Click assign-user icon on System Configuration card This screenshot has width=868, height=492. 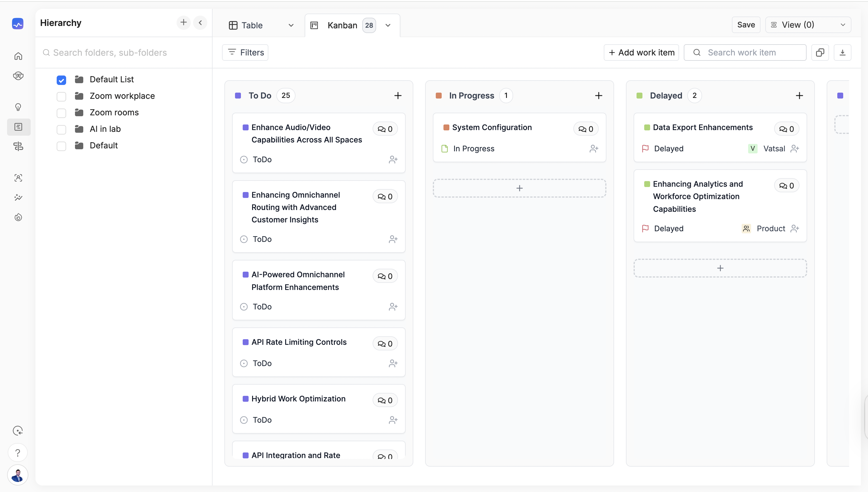pos(594,149)
